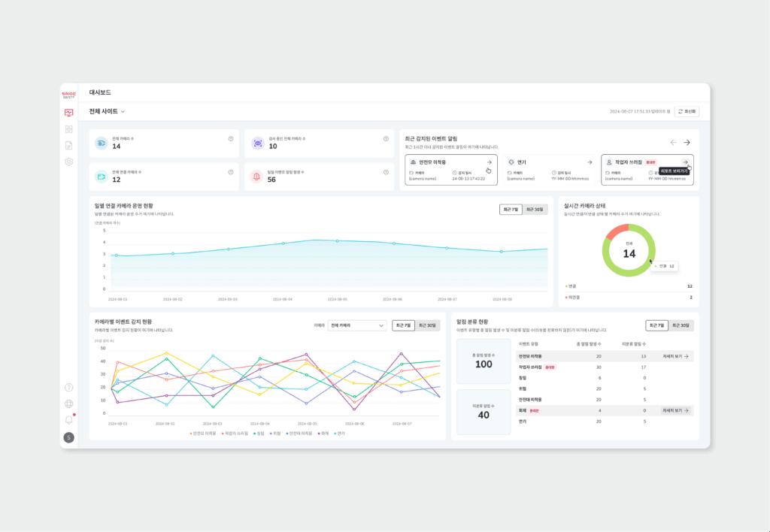Viewport: 770px width, 532px height.
Task: Click help icon on 전체 카메라 수 card
Action: pos(231,138)
